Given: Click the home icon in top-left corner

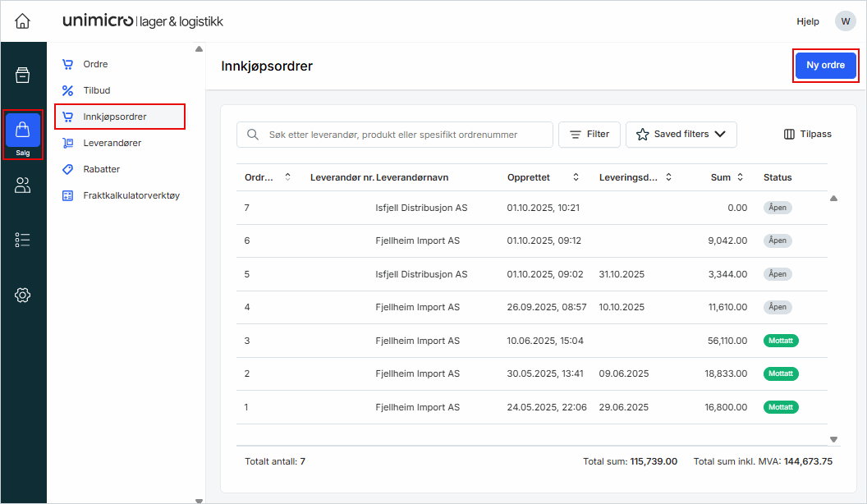Looking at the screenshot, I should 23,21.
